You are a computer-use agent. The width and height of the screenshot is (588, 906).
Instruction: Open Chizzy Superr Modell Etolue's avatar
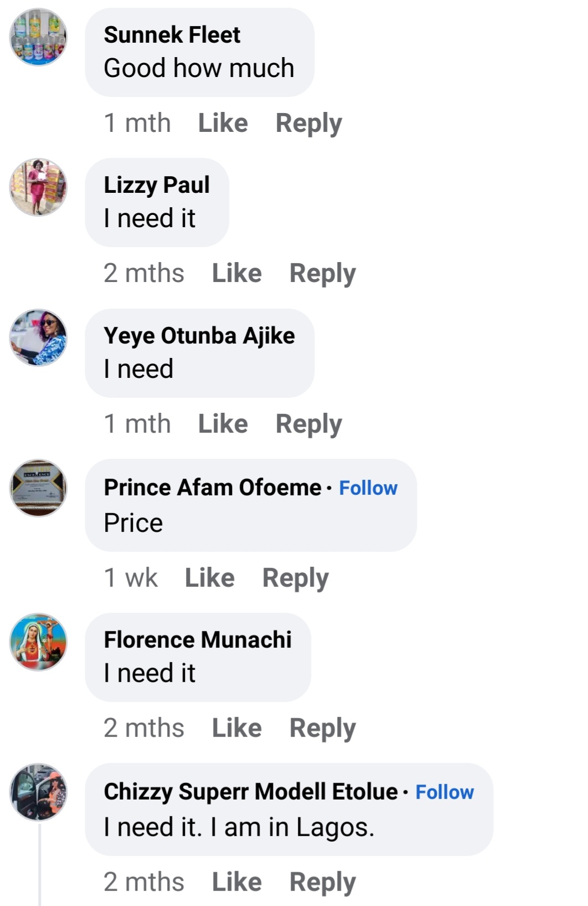pos(38,792)
